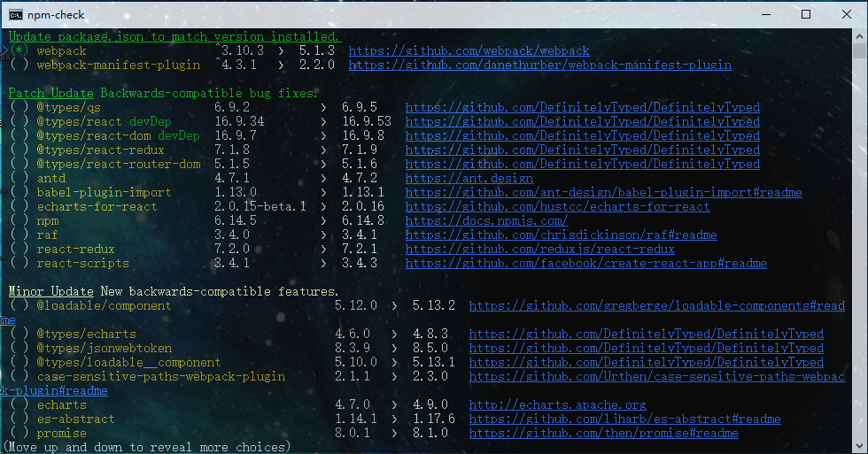
Task: Click the '16.9.53' version text
Action: (367, 121)
